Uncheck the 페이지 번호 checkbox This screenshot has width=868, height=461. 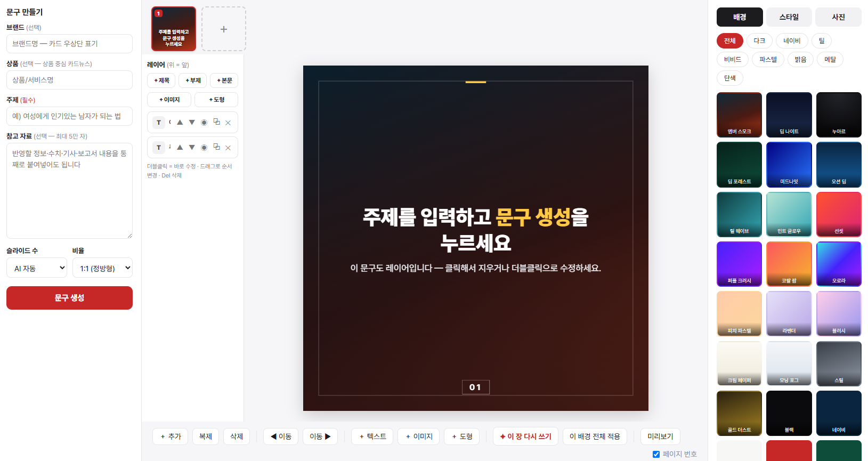(656, 454)
